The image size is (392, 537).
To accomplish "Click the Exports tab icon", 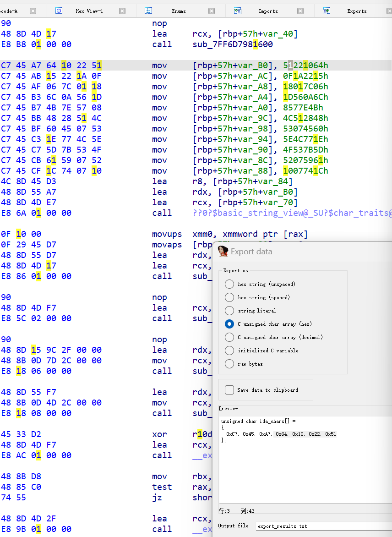I will [x=327, y=11].
